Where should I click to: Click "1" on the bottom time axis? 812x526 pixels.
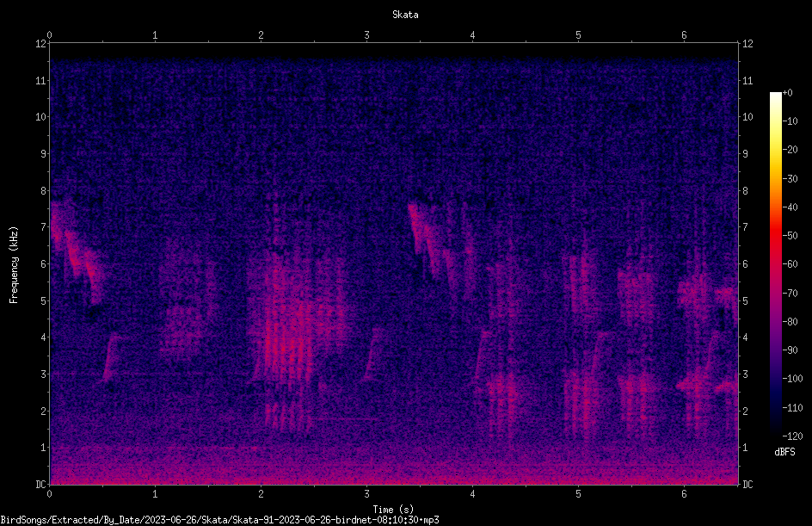(x=155, y=494)
